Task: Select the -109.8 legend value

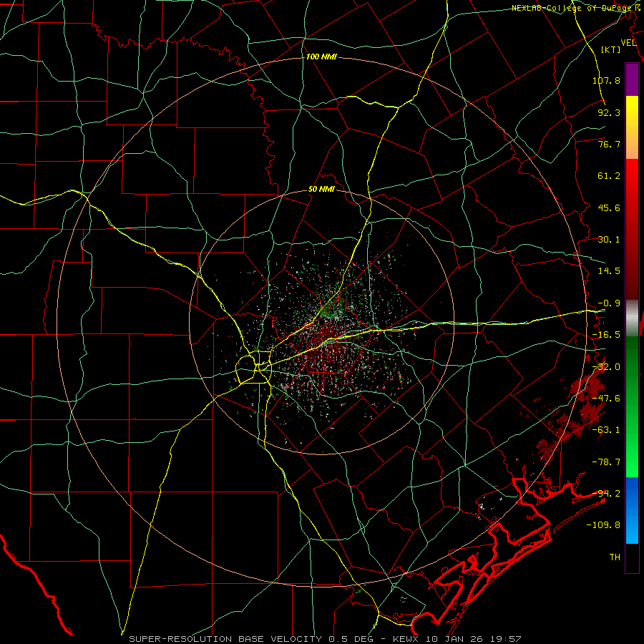Action: pos(603,525)
